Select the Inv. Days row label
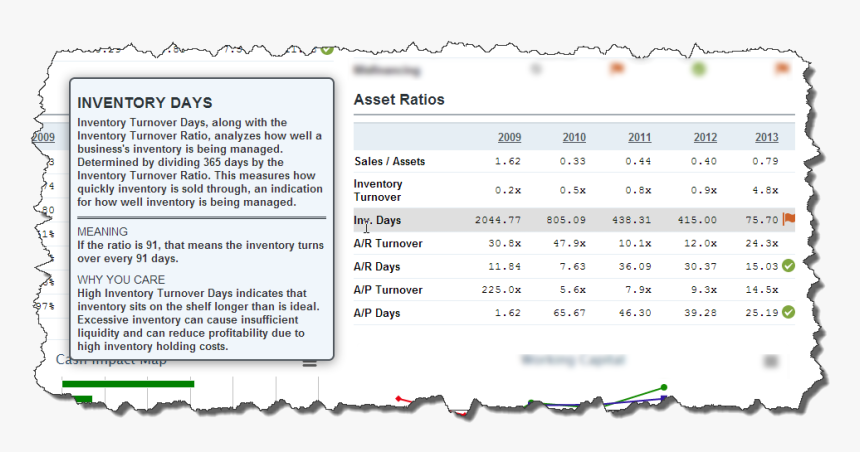Viewport: 860px width, 452px height. (x=376, y=220)
